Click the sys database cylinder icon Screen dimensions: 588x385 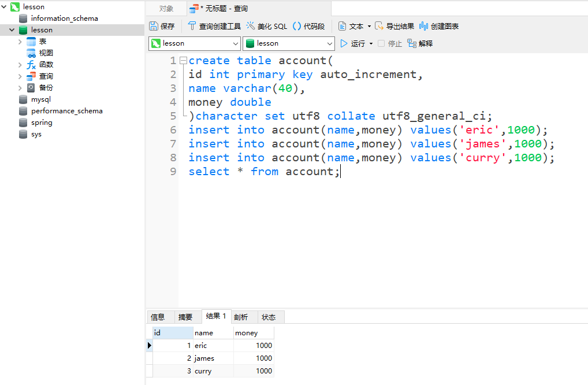coord(23,134)
